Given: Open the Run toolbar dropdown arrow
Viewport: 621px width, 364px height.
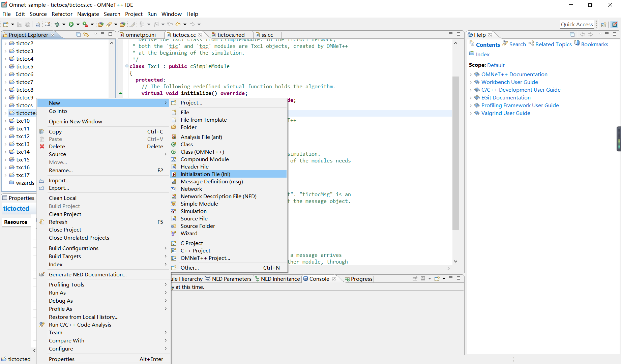Looking at the screenshot, I should coord(78,24).
